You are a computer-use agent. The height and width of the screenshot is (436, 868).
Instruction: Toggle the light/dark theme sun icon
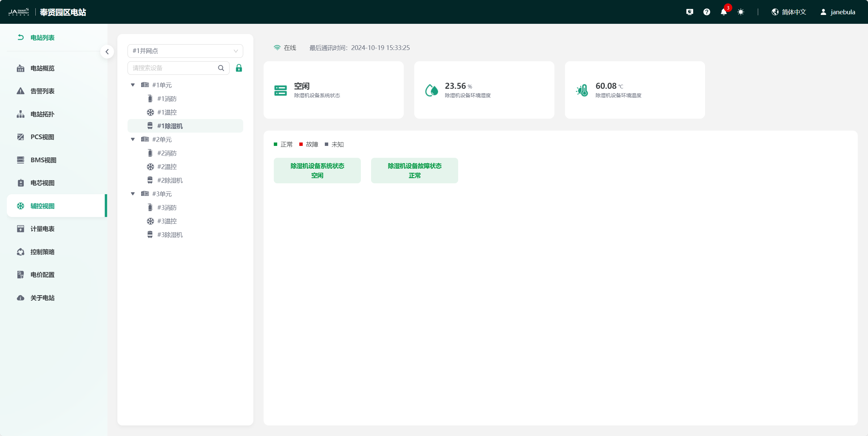point(740,12)
